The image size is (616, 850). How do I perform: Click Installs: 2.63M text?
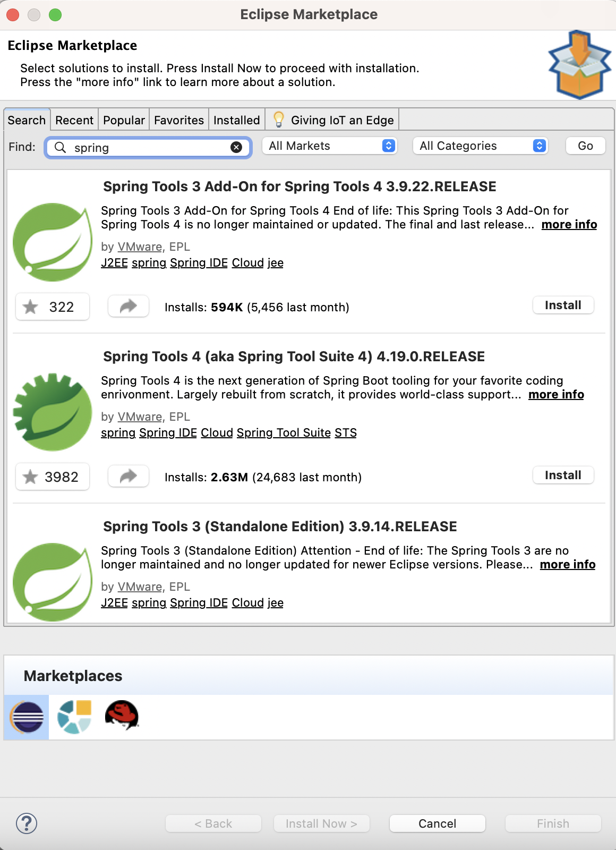coord(263,477)
